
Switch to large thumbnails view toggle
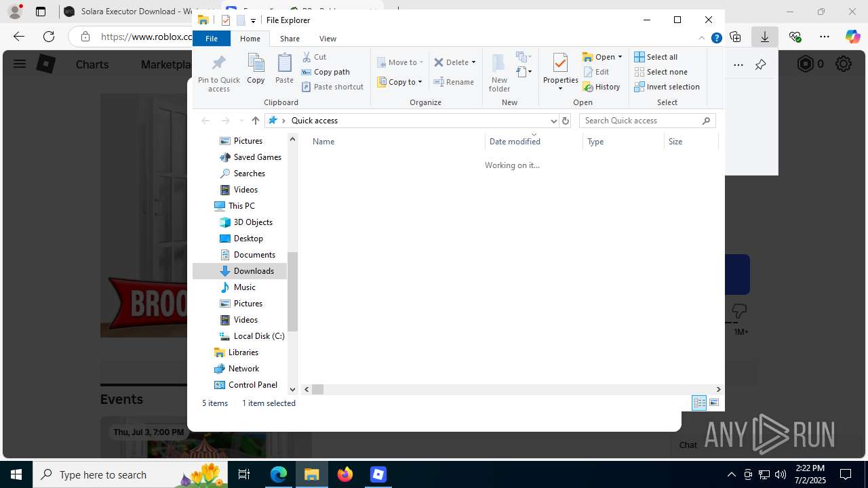pos(714,403)
